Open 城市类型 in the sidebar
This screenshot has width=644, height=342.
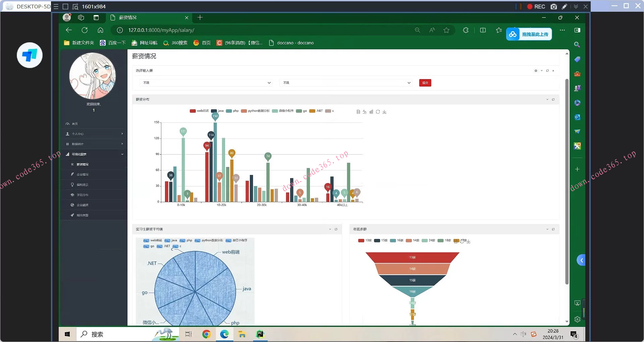[83, 215]
